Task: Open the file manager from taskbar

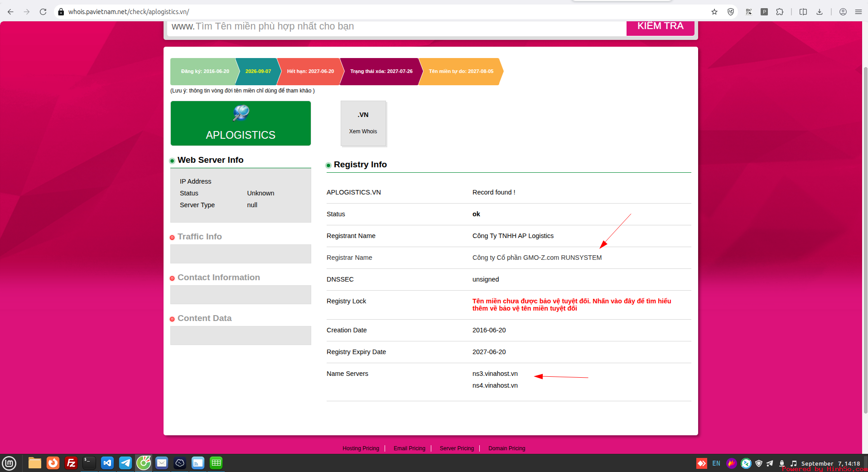Action: point(35,463)
